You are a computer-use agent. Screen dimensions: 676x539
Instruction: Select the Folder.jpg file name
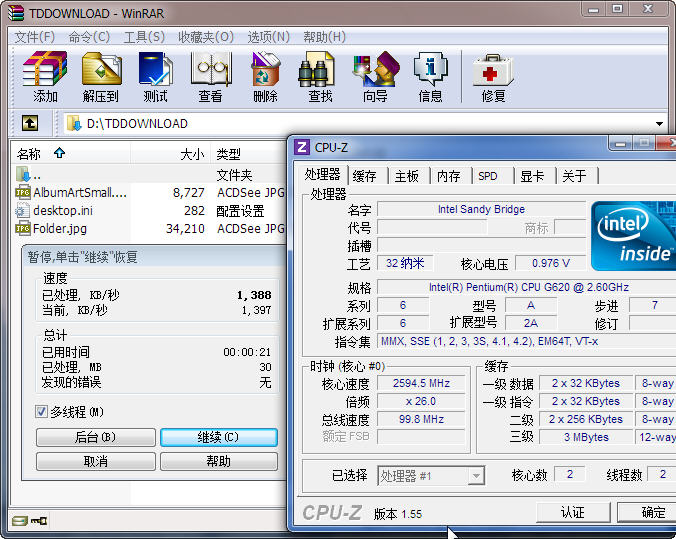pos(60,228)
